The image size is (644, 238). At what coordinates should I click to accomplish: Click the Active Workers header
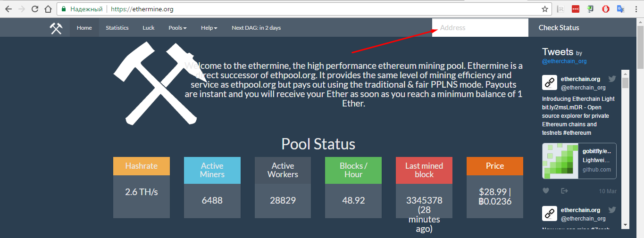pos(283,170)
